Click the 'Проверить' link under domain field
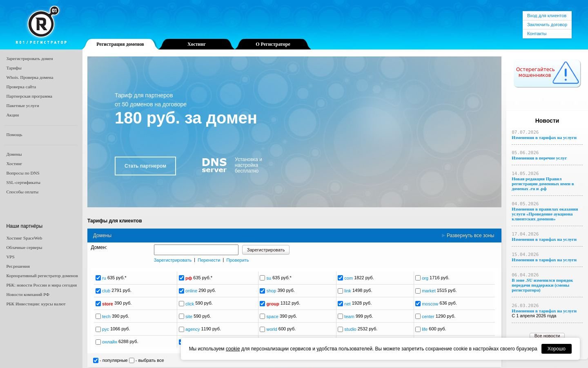Viewport: 588px width, 368px height. [237, 260]
